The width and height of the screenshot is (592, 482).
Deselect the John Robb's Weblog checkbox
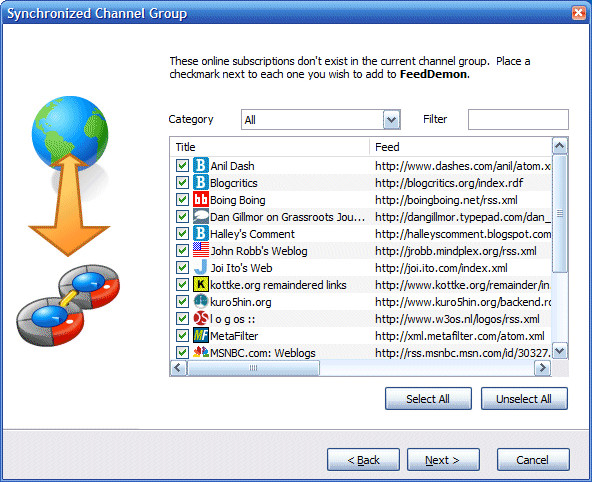182,251
